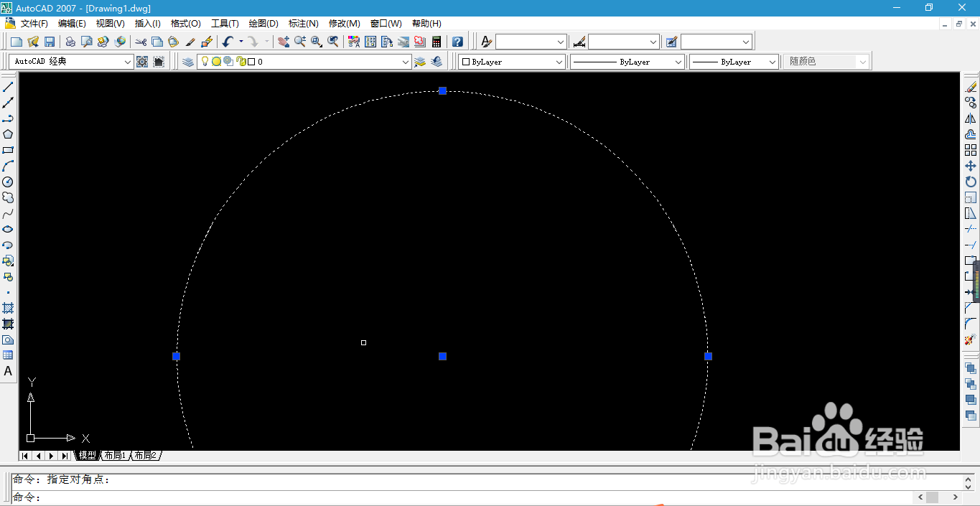Select the Hatch tool
The width and height of the screenshot is (980, 506).
click(8, 309)
